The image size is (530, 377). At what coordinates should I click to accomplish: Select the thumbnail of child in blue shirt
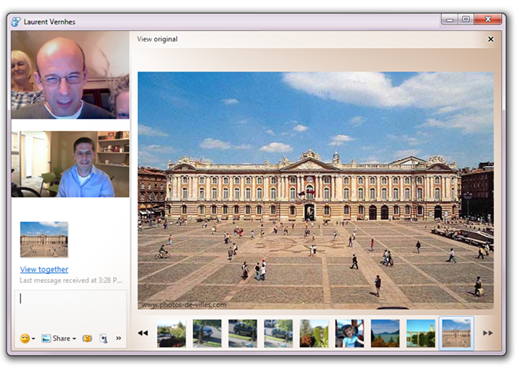pos(350,333)
